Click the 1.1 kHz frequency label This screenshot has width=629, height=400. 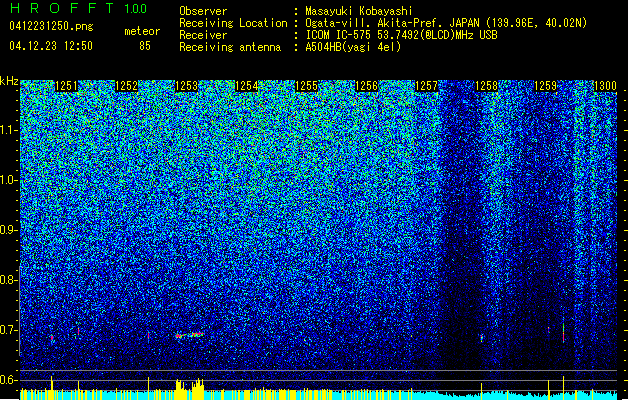tap(9, 130)
